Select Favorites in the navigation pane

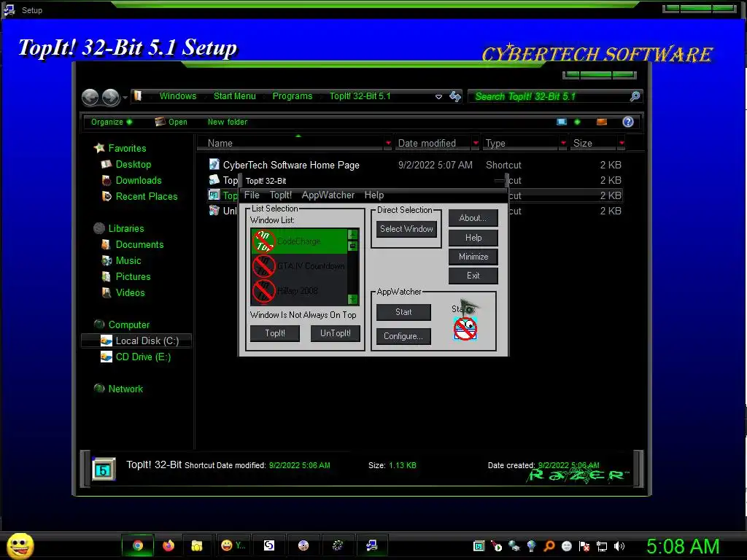pos(127,148)
